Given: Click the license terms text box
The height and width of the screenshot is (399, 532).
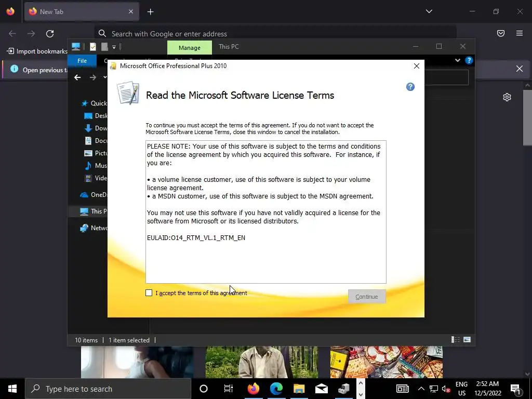Looking at the screenshot, I should [x=265, y=212].
